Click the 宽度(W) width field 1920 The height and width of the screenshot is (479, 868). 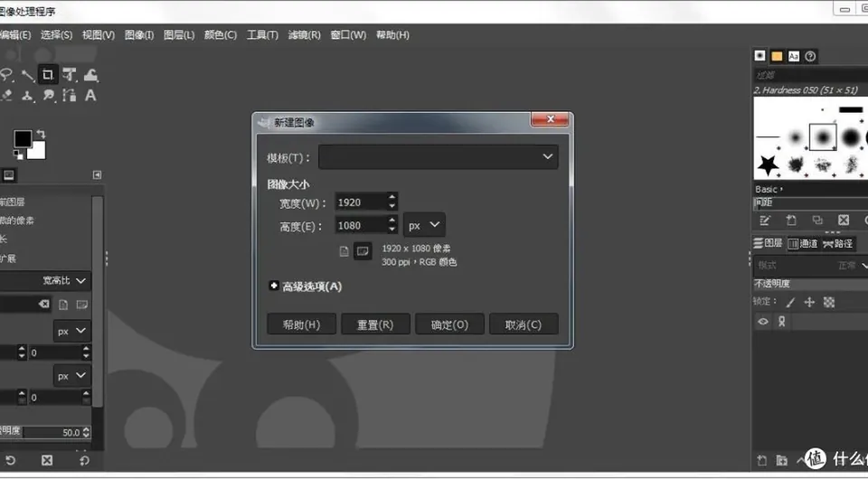tap(361, 202)
